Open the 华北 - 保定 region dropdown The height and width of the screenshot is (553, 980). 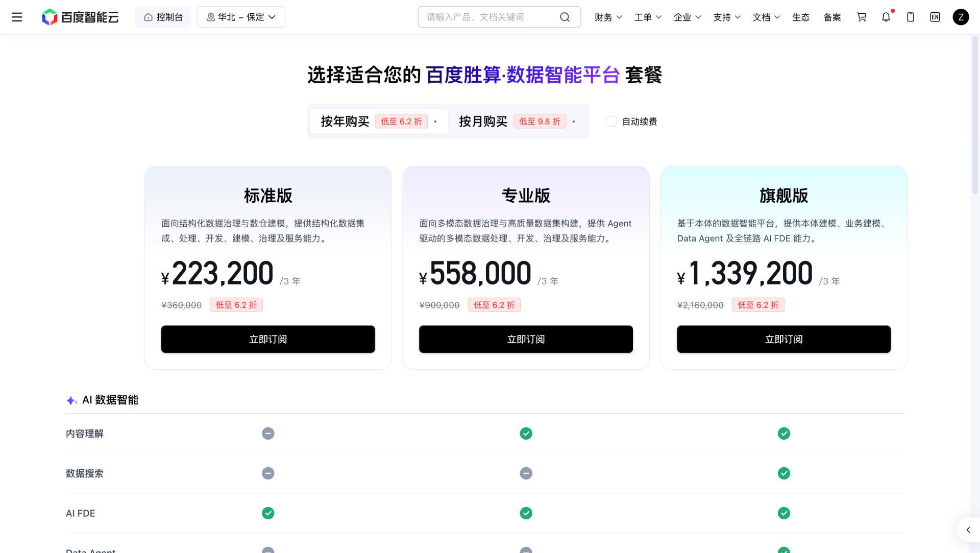tap(241, 17)
